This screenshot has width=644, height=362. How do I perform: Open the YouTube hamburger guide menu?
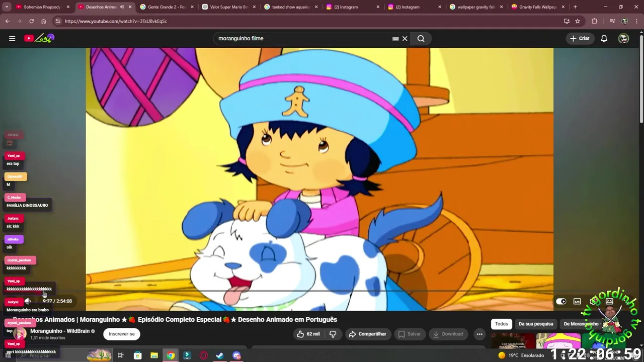tap(12, 38)
